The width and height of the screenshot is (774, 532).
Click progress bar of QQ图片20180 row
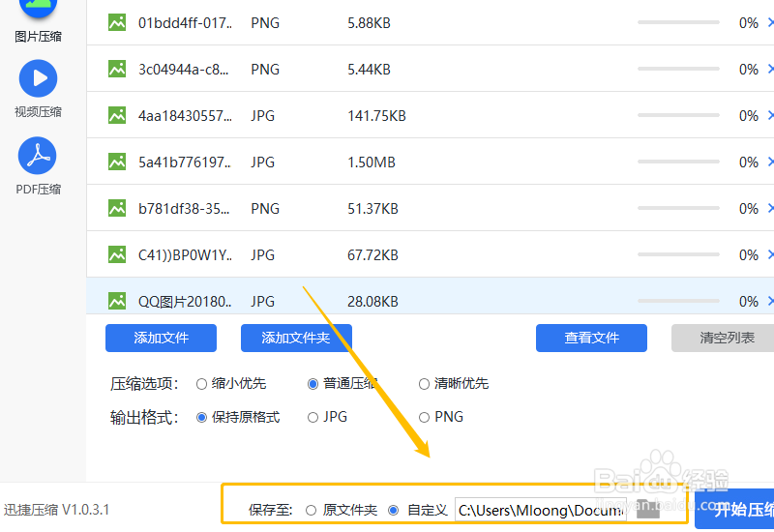point(679,301)
